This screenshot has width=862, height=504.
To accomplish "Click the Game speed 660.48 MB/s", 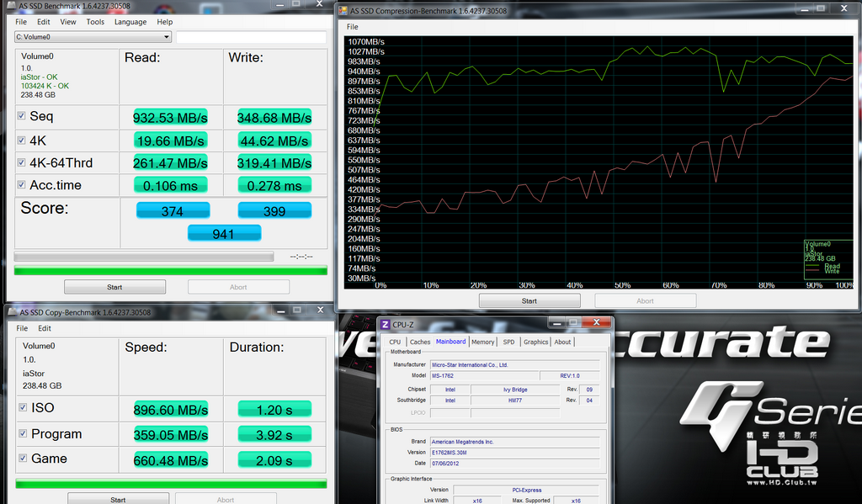I will [x=171, y=460].
